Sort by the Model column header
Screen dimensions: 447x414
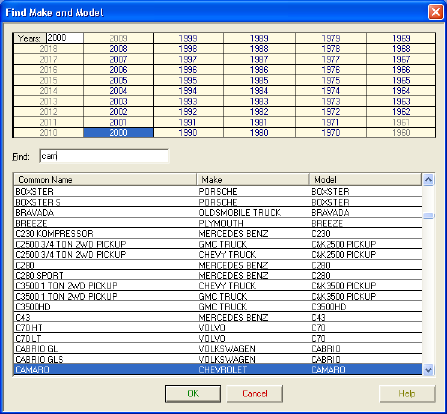tap(365, 180)
